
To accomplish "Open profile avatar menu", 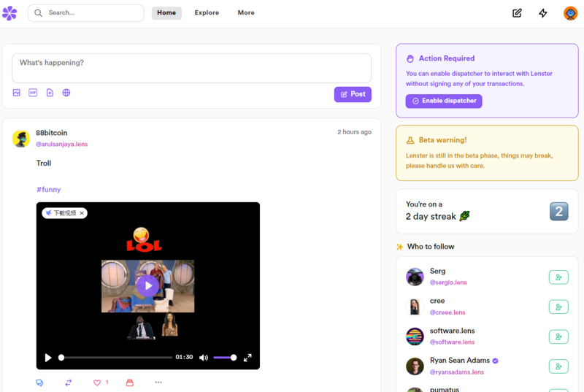I will coord(570,13).
